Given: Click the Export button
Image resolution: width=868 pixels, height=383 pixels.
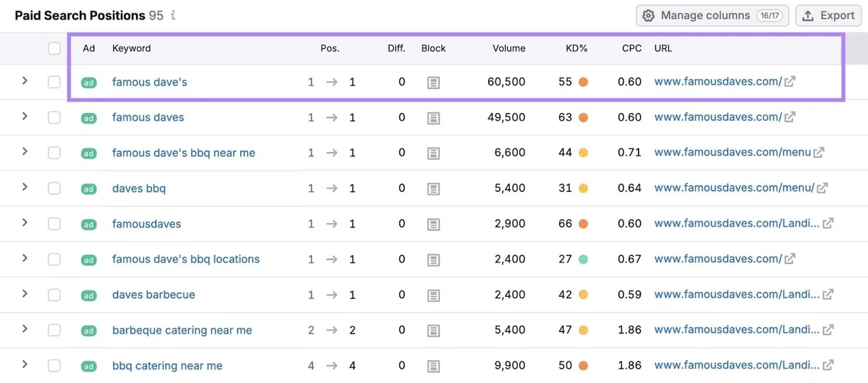Looking at the screenshot, I should 828,15.
